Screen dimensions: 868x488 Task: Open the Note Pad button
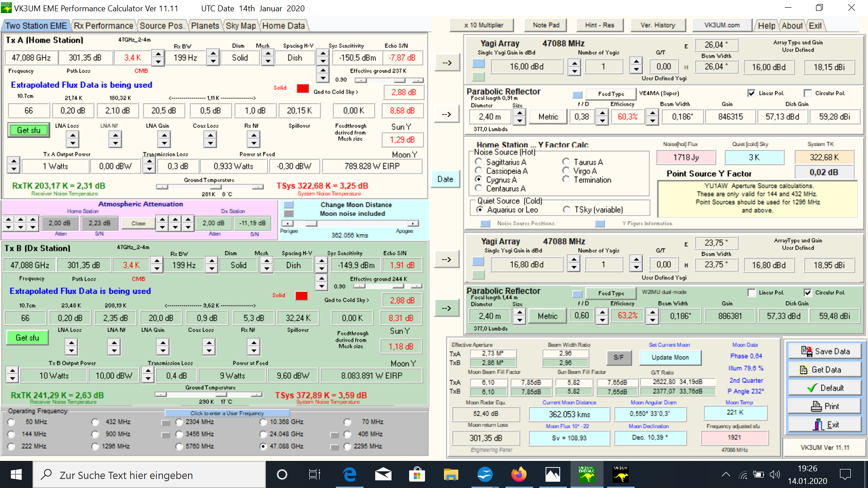coord(546,25)
